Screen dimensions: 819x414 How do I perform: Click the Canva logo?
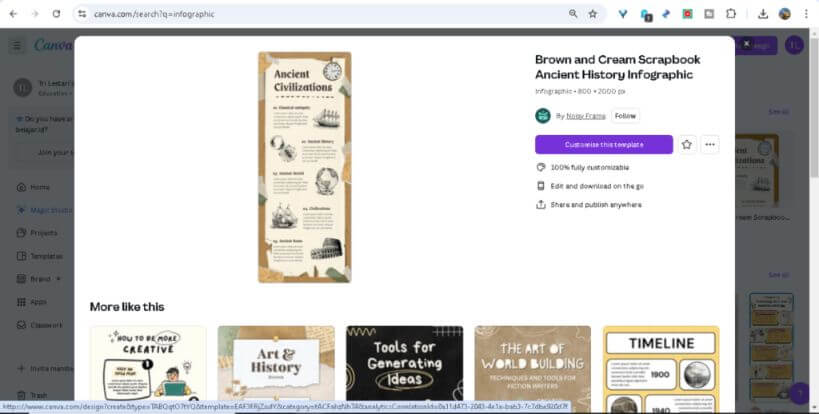[x=53, y=45]
